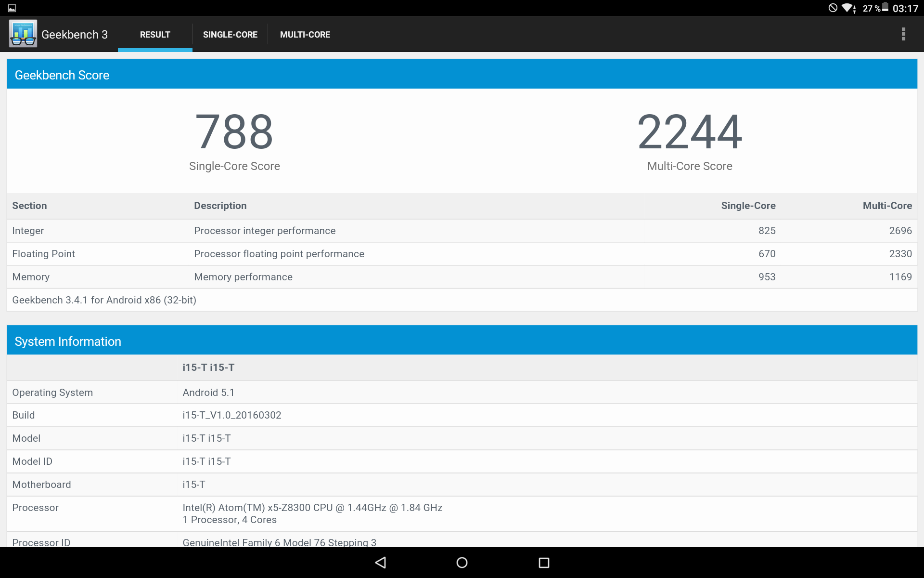The height and width of the screenshot is (578, 924).
Task: Tap the Memory single-core value 953
Action: point(767,277)
